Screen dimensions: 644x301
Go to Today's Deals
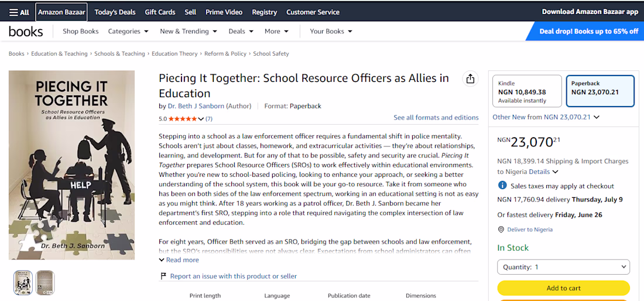(115, 12)
